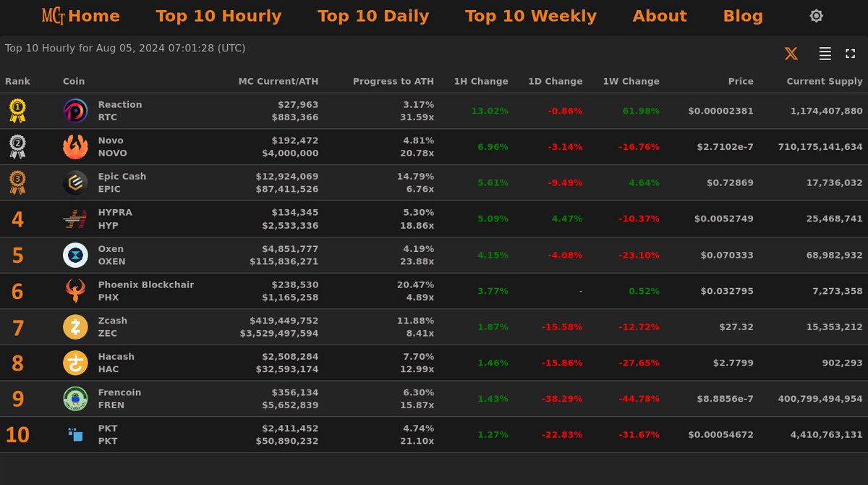Open the Phoenix Blockchain coin link
This screenshot has width=868, height=485.
[x=146, y=284]
